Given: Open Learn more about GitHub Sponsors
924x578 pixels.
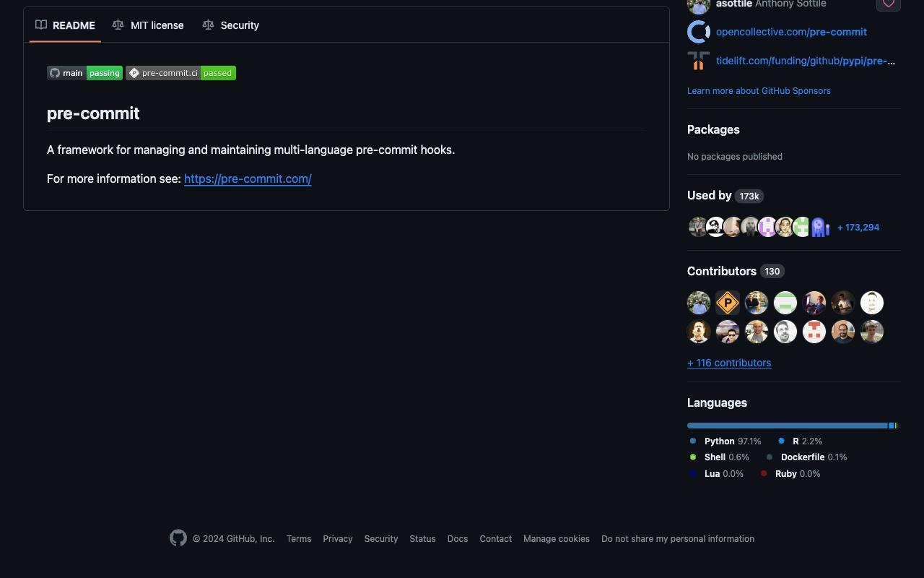Looking at the screenshot, I should pos(759,91).
